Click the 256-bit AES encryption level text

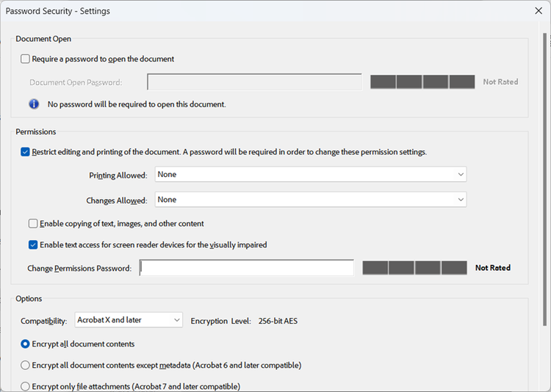point(278,321)
